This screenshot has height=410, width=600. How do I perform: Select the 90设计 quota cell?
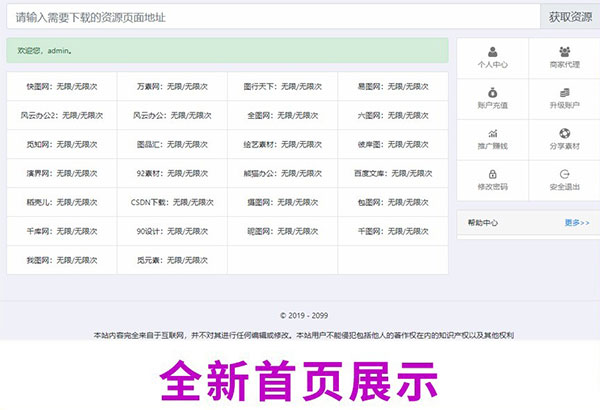point(172,231)
